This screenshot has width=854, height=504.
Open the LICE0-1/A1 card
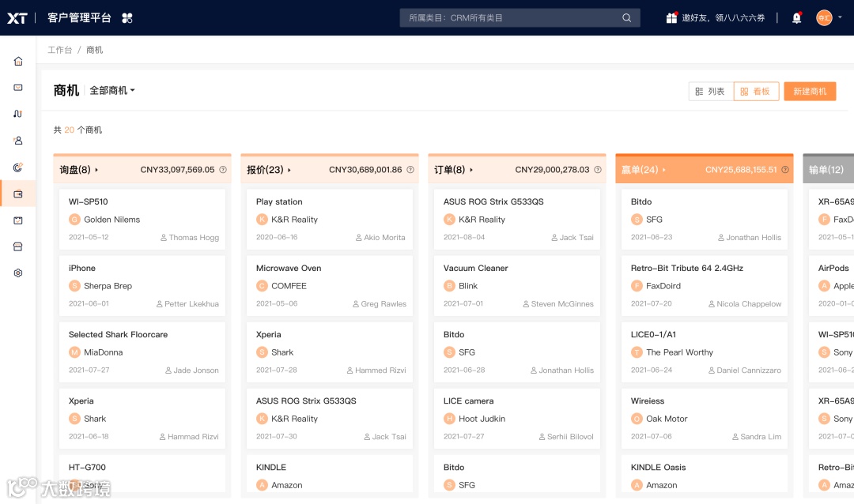tap(705, 352)
